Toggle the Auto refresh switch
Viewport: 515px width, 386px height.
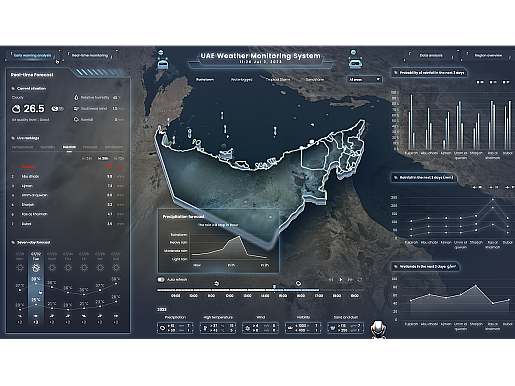click(161, 279)
